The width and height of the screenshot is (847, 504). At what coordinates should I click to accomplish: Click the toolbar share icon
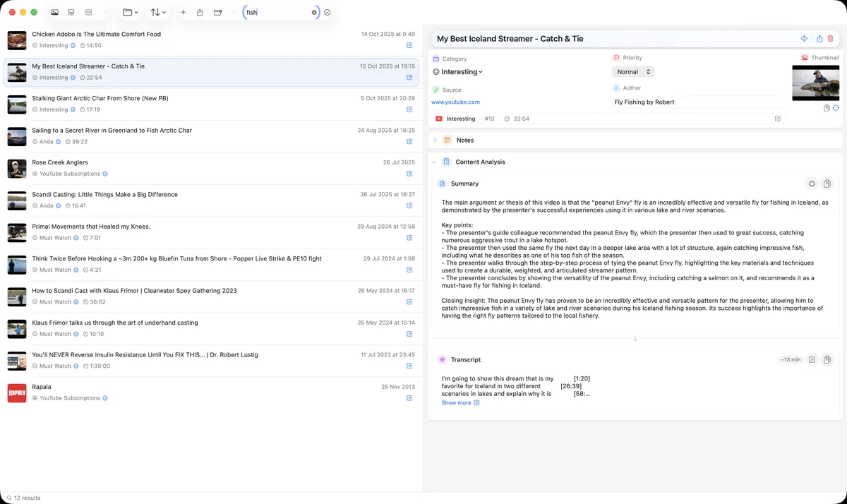click(200, 13)
